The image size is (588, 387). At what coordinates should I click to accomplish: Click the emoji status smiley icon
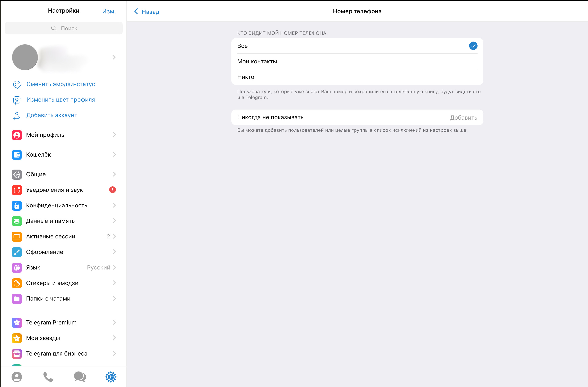click(x=17, y=84)
